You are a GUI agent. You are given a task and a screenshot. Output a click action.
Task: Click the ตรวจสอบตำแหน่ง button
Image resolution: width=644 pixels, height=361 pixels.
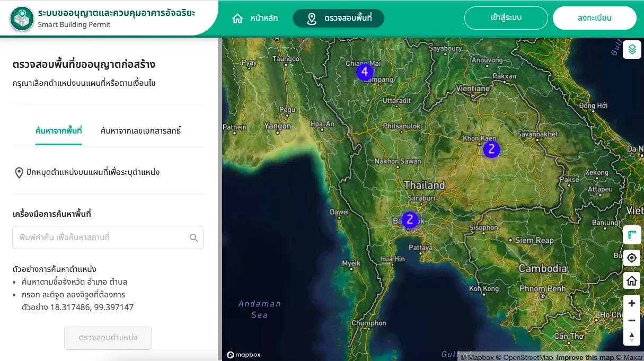point(108,338)
